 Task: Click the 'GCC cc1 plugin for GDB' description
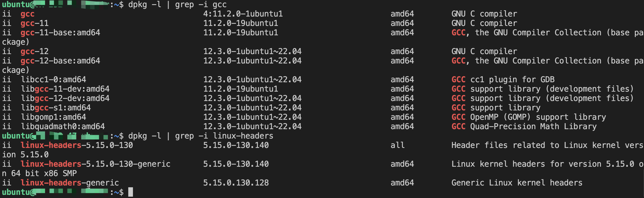tap(503, 80)
